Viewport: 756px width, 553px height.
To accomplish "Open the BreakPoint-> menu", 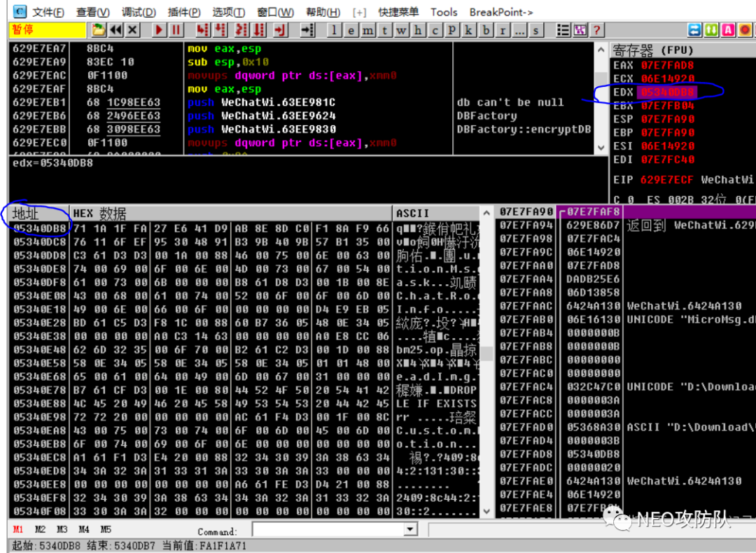I will (501, 12).
